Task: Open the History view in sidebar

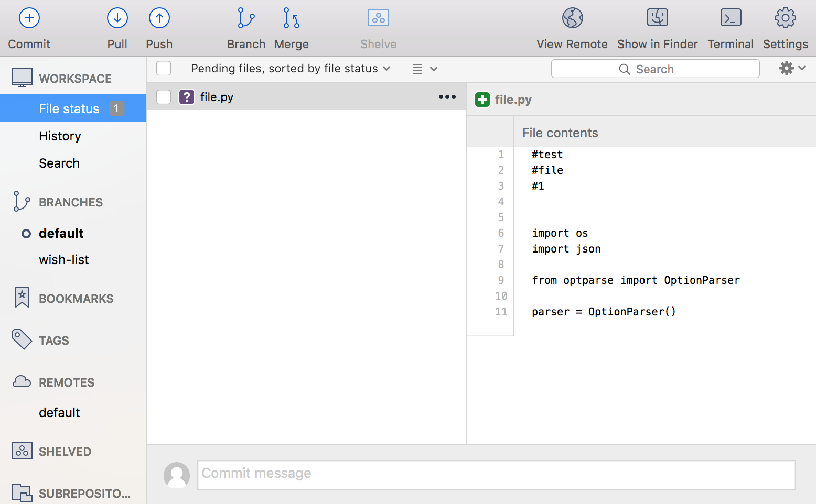Action: [60, 136]
